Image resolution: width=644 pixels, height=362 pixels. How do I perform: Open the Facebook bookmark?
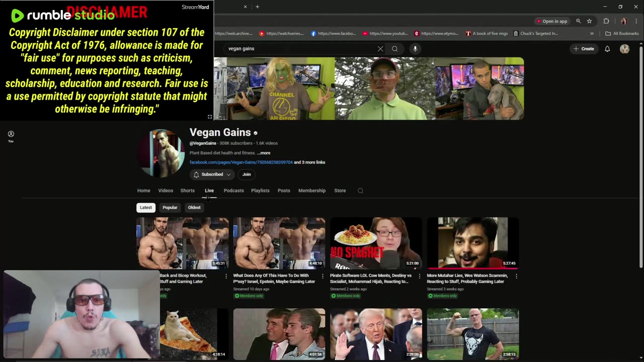pos(333,34)
